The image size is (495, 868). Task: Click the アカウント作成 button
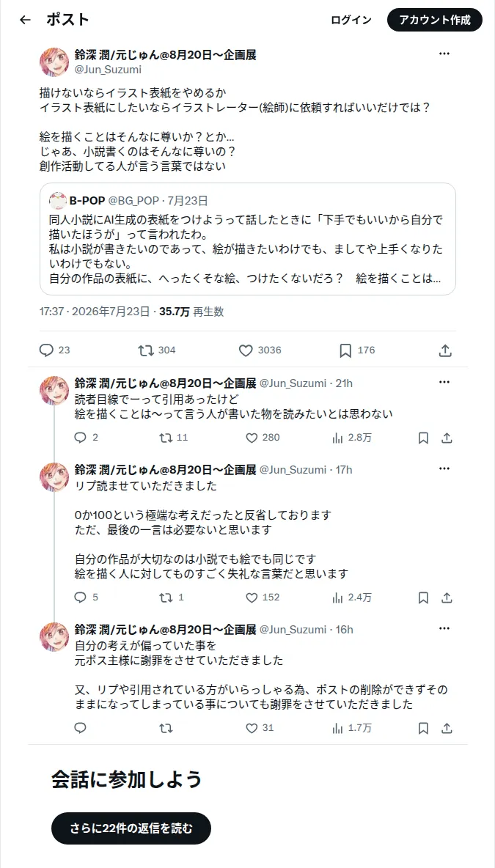(435, 20)
